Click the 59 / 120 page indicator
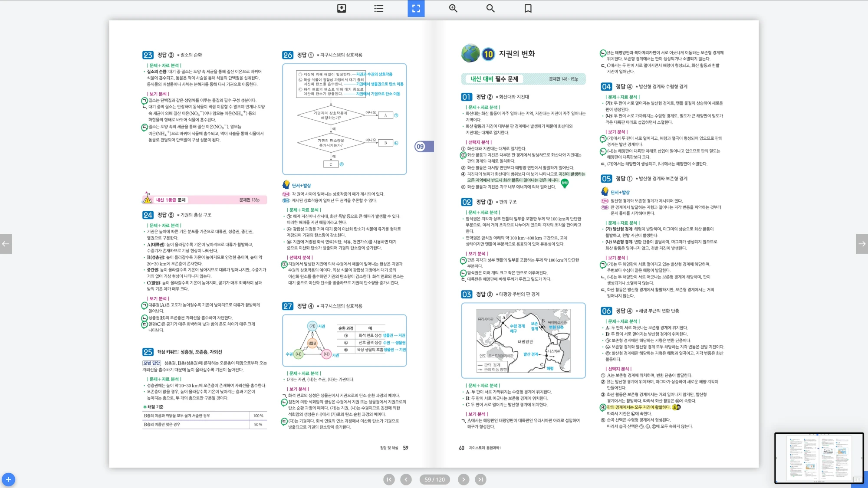Viewport: 868px width, 488px height. click(434, 479)
